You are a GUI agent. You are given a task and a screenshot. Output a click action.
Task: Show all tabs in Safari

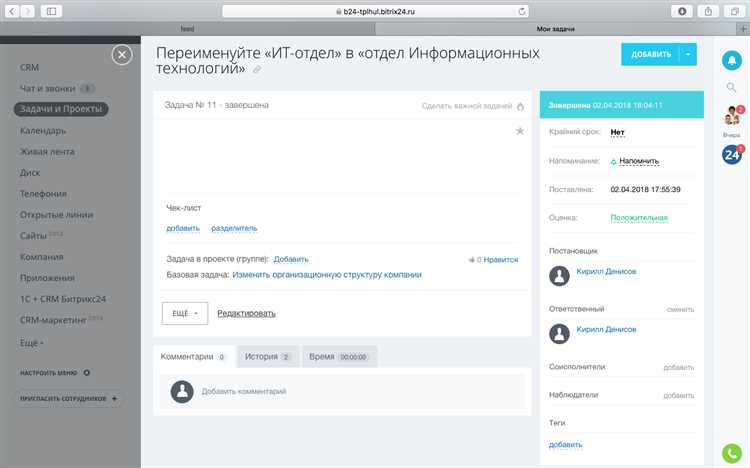click(735, 11)
